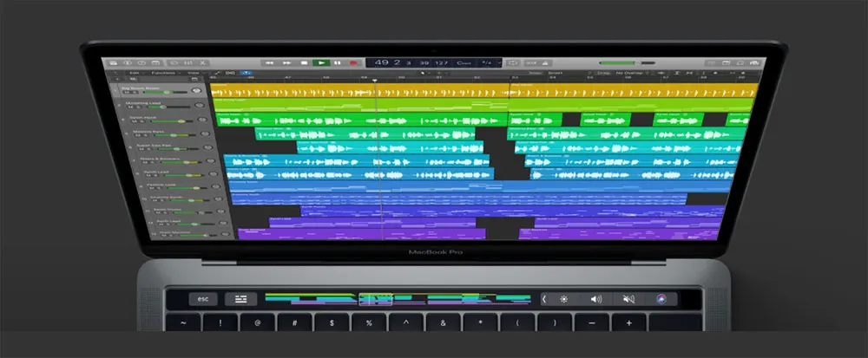Click the Massive Bass track instrument icon
The width and height of the screenshot is (868, 358).
[x=205, y=133]
